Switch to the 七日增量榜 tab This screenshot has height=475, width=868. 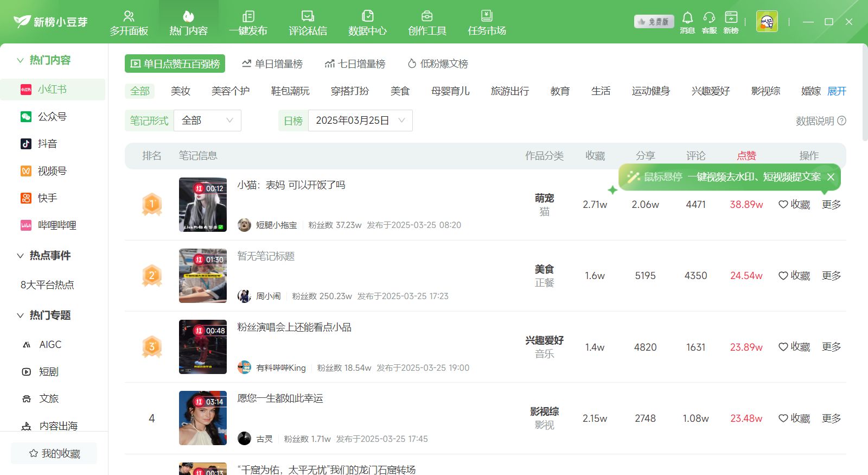pyautogui.click(x=355, y=64)
